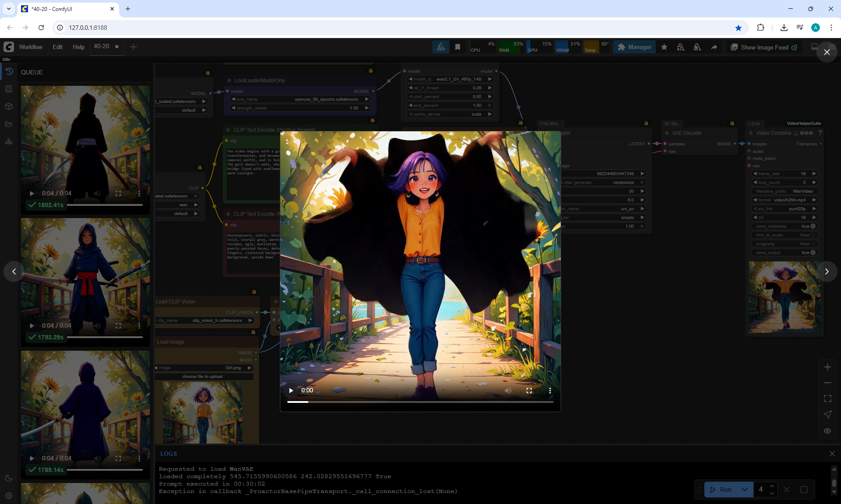The width and height of the screenshot is (841, 504).
Task: Open the Help menu
Action: pyautogui.click(x=78, y=47)
